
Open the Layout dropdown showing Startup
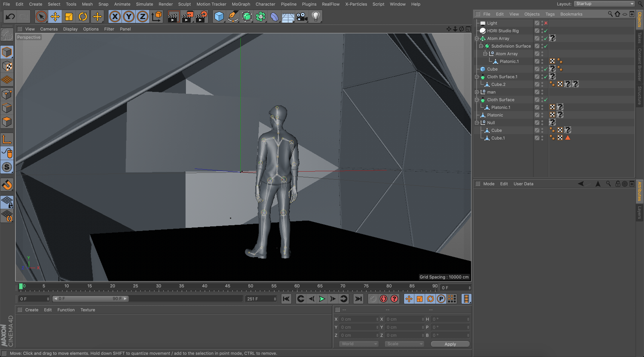tap(605, 4)
